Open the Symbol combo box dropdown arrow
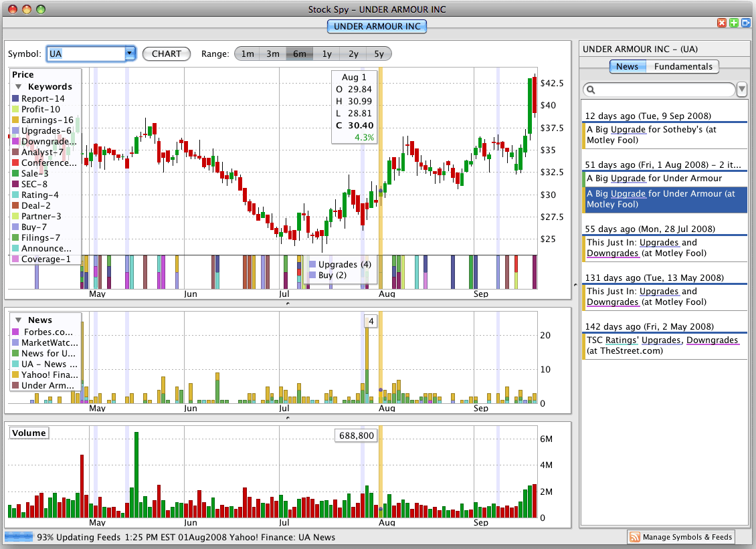 130,53
